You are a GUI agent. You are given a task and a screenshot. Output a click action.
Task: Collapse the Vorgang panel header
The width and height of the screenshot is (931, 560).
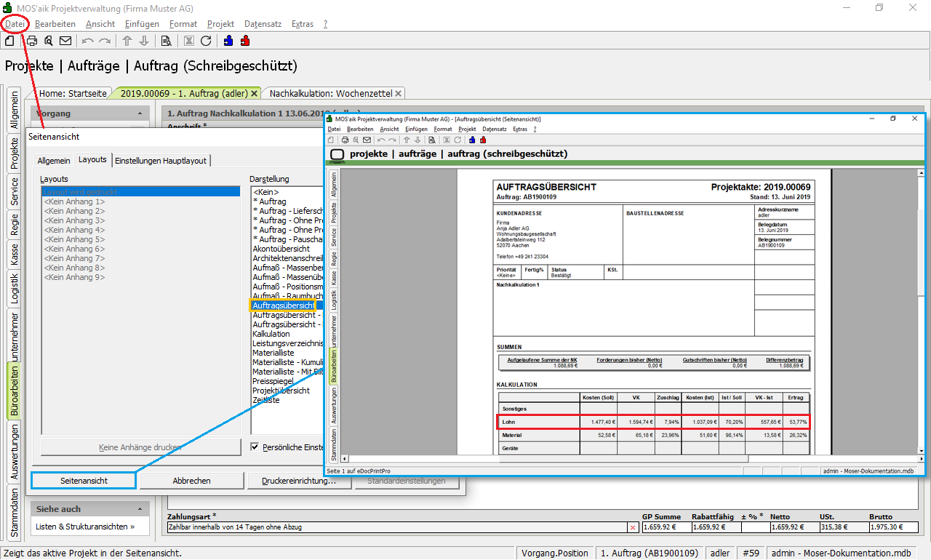pyautogui.click(x=140, y=114)
